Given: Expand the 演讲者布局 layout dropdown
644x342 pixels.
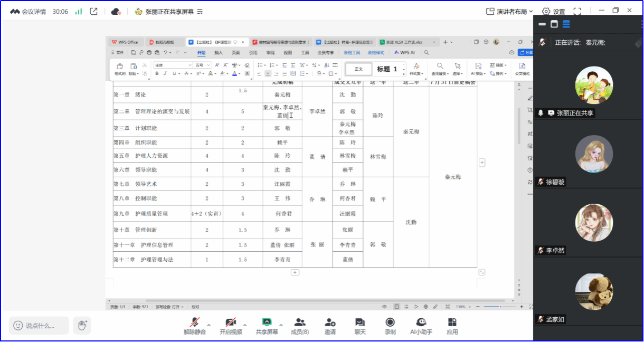Looking at the screenshot, I should pyautogui.click(x=509, y=11).
